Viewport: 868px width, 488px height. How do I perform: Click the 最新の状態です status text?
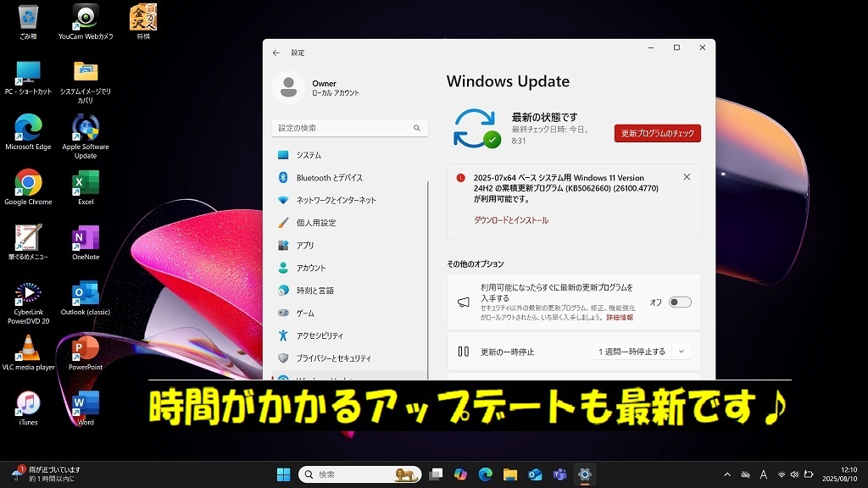pyautogui.click(x=544, y=117)
